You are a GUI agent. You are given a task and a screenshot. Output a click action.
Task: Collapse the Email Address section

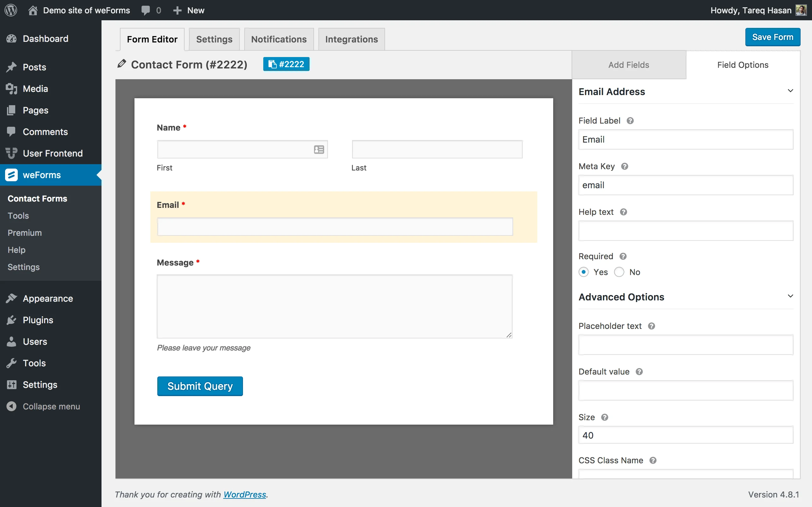click(790, 91)
